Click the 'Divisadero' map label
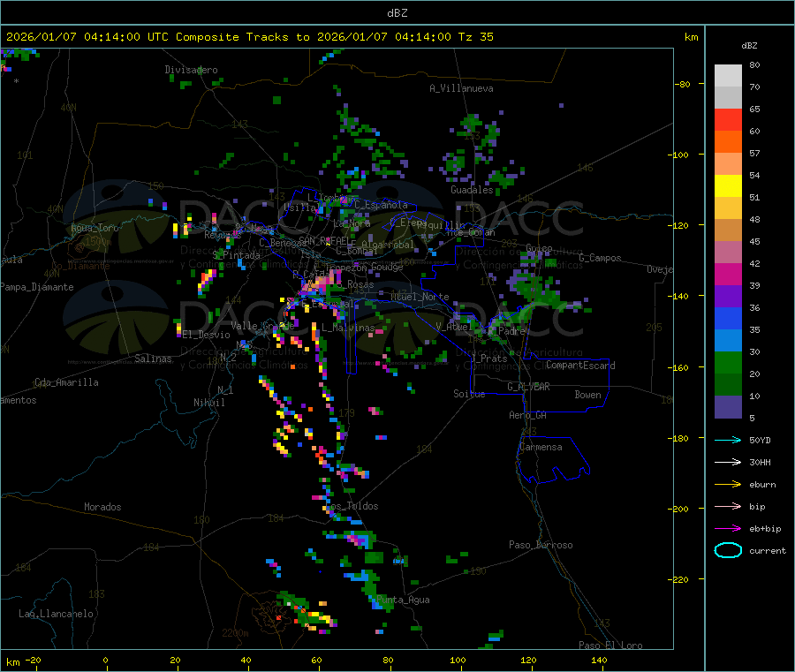This screenshot has height=672, width=795. [191, 70]
